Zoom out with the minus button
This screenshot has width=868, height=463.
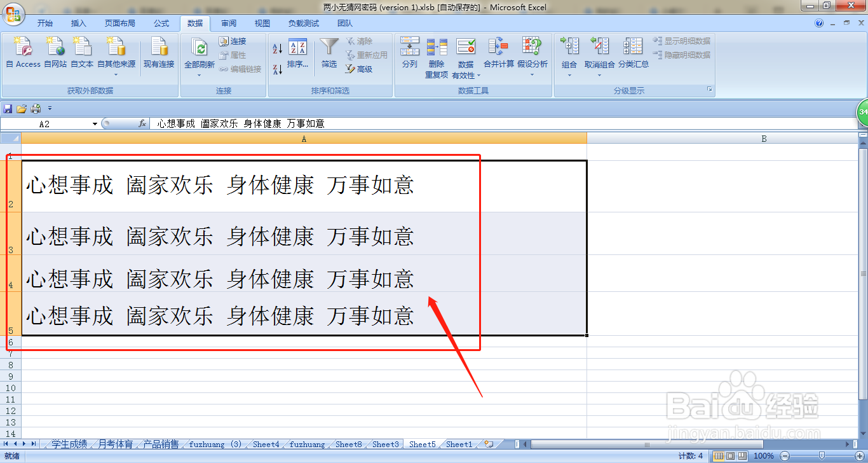(x=785, y=456)
